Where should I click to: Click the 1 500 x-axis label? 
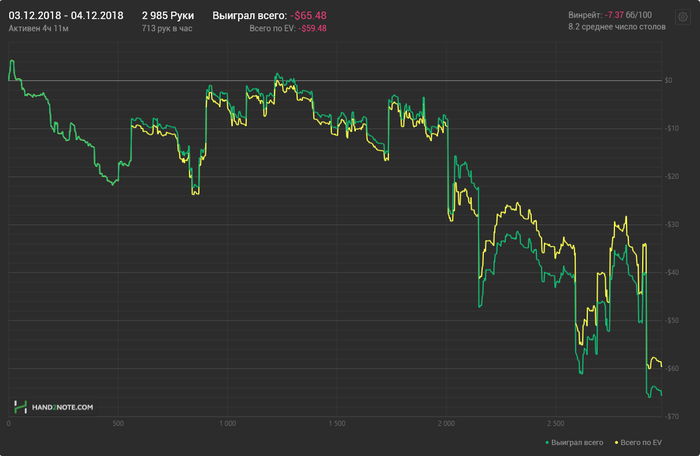pyautogui.click(x=337, y=423)
